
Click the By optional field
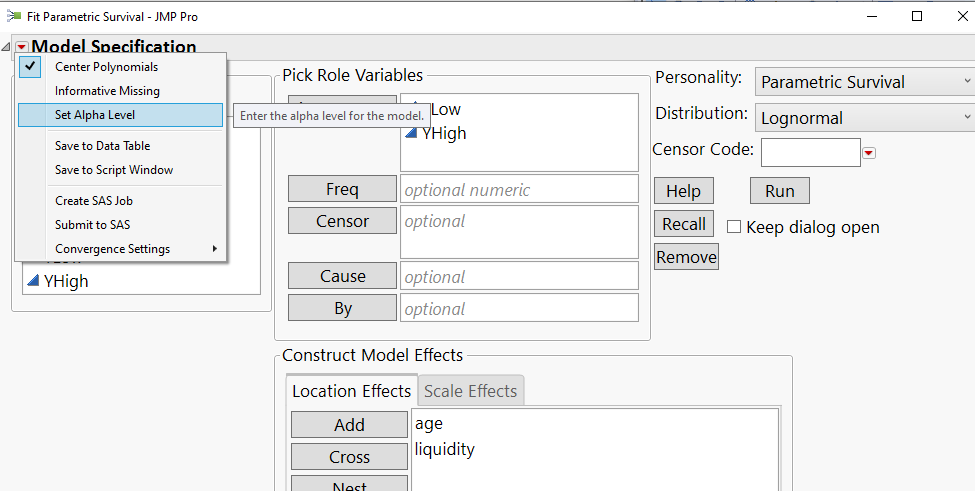pos(519,308)
